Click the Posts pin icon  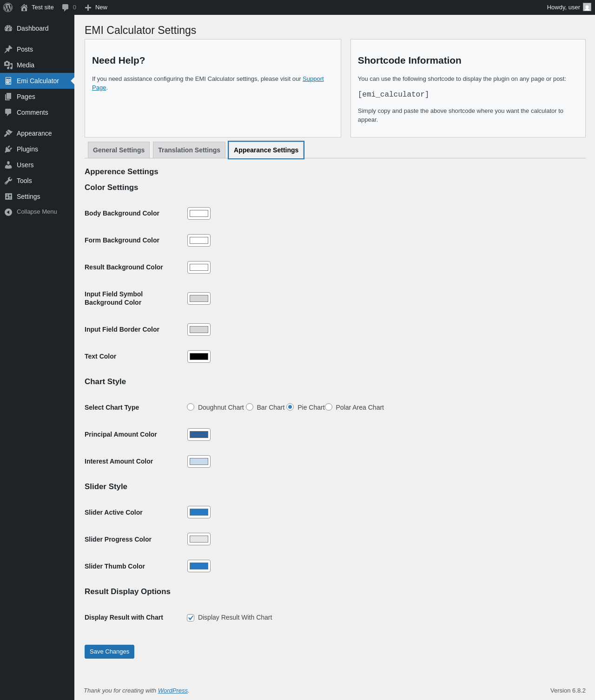8,49
